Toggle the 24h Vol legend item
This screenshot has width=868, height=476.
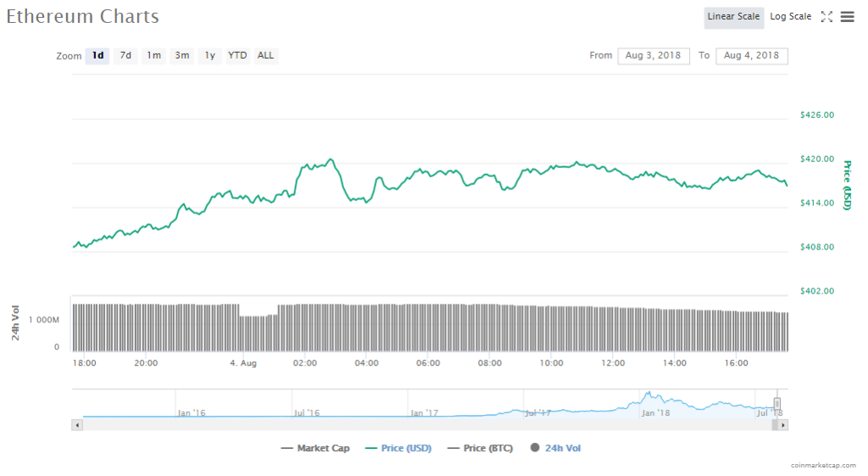[x=555, y=448]
